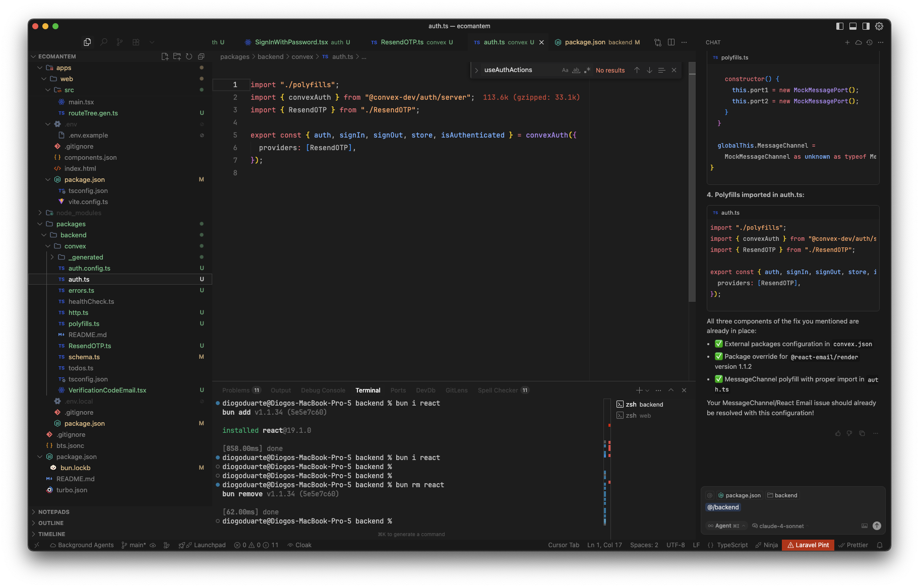Toggle primary sidebar visibility in title bar
This screenshot has width=919, height=588.
pyautogui.click(x=840, y=26)
